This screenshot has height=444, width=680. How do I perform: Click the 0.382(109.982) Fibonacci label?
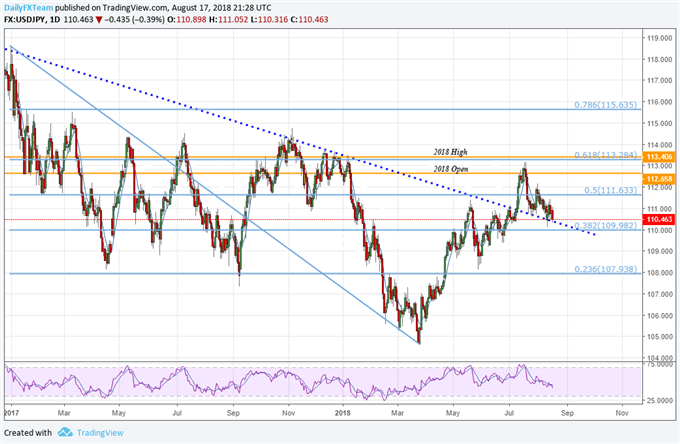[x=605, y=225]
